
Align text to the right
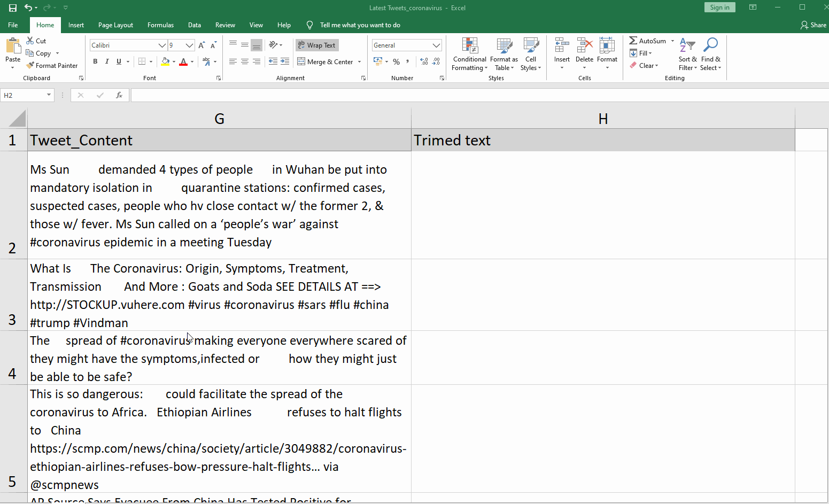(257, 61)
